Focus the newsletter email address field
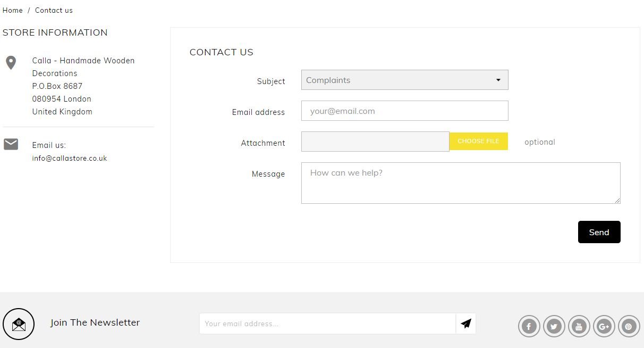 (327, 324)
